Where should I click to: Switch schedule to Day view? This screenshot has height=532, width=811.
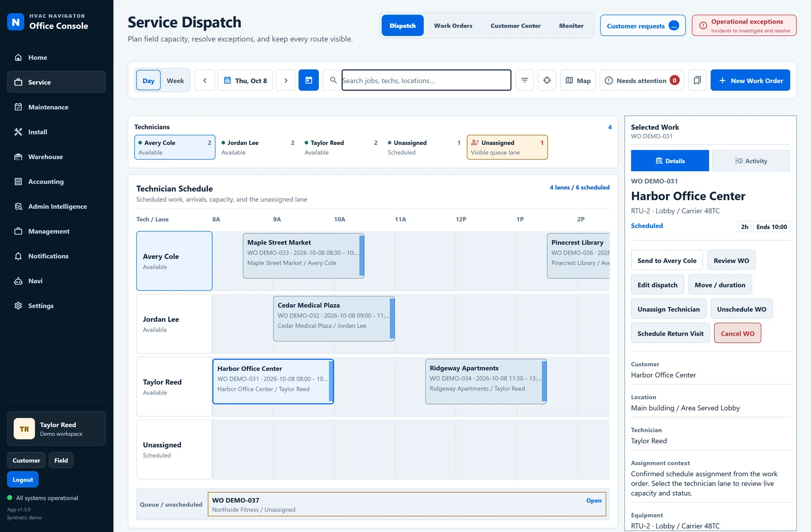pos(149,81)
